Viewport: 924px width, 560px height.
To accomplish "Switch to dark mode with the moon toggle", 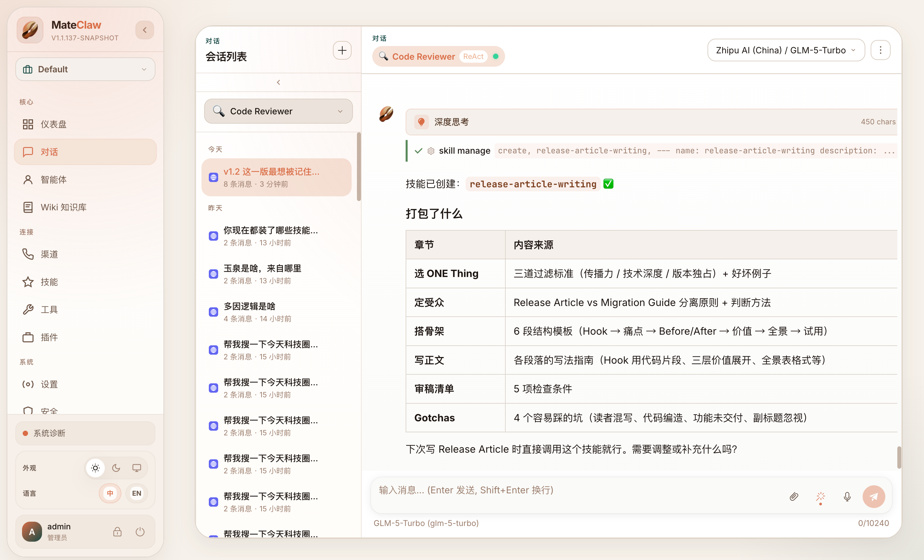I will click(116, 467).
